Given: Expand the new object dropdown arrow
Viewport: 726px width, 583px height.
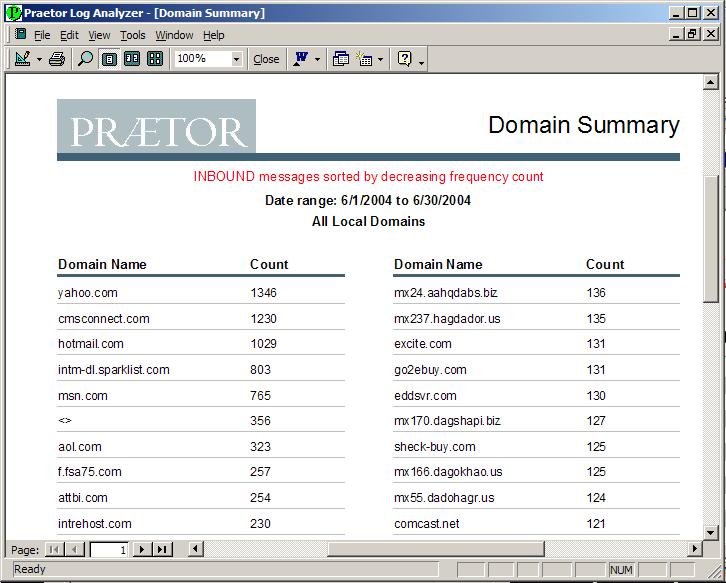Looking at the screenshot, I should [x=381, y=59].
